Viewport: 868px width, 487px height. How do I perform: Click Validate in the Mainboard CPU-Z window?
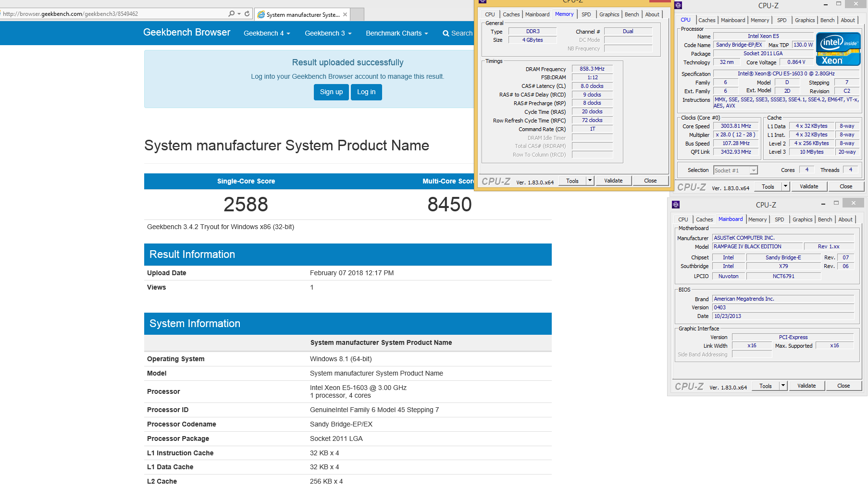tap(806, 386)
